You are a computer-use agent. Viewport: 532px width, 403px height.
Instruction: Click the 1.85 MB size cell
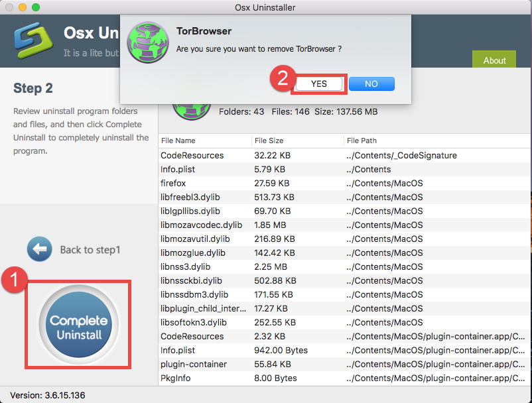270,225
